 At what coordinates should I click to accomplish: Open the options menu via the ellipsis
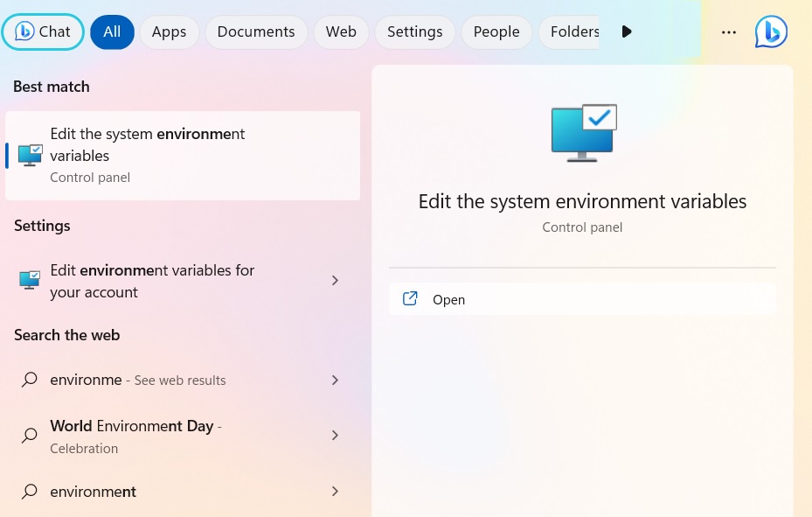[x=729, y=31]
